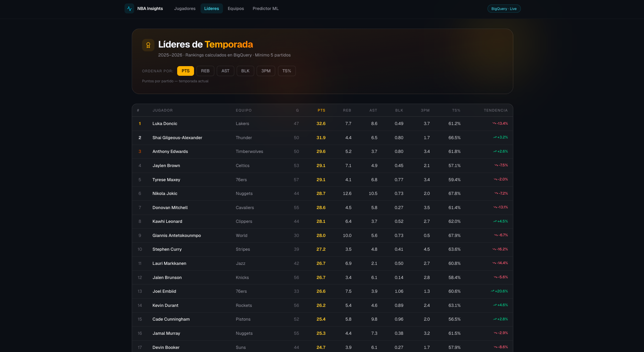Select the Nikola Jokic player name
Viewport: 644px width, 352px height.
click(x=165, y=194)
